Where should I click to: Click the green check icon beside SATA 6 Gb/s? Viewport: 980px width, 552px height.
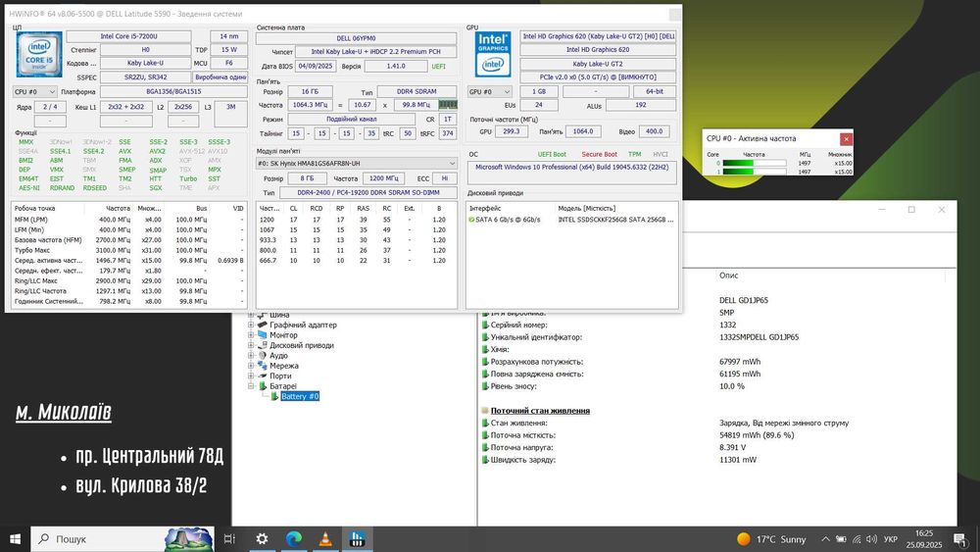click(x=472, y=220)
